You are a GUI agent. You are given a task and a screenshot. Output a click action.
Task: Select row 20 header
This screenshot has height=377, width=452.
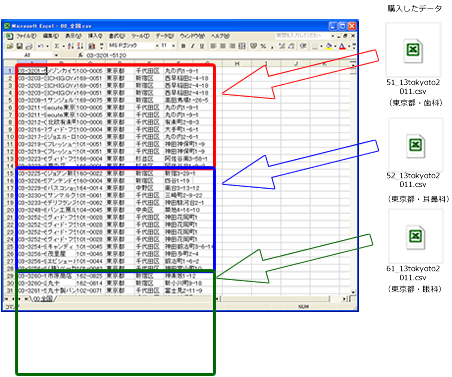click(10, 210)
